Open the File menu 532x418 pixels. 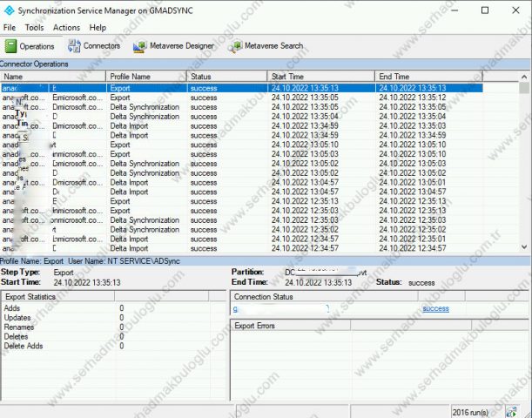[10, 28]
